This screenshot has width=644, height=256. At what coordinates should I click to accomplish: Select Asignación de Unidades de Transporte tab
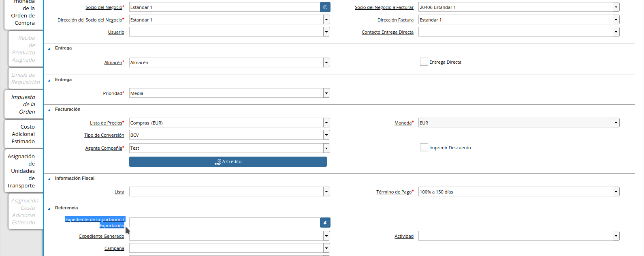pos(21,171)
